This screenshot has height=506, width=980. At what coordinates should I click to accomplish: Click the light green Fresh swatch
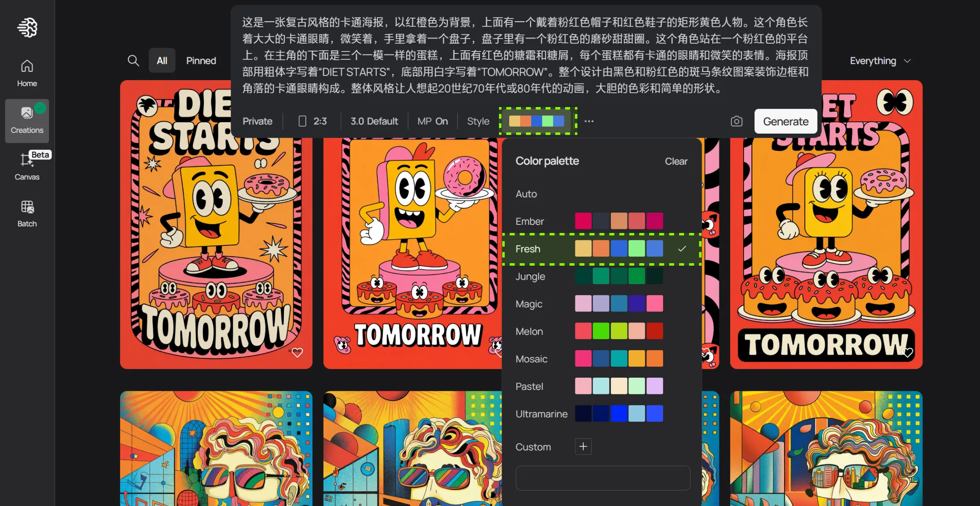coord(637,249)
